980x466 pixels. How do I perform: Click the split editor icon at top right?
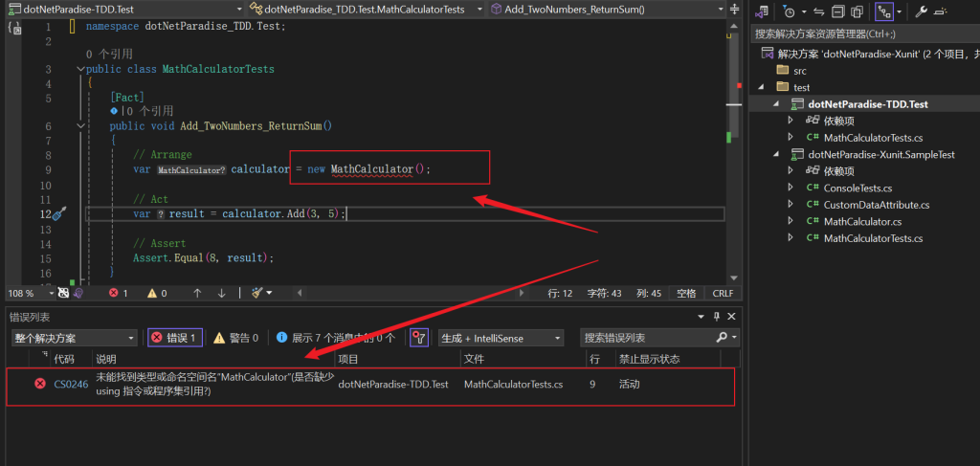[734, 10]
